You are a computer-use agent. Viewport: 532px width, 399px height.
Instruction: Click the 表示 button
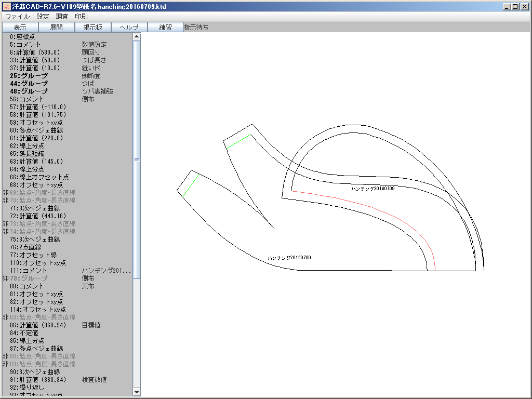(x=20, y=27)
